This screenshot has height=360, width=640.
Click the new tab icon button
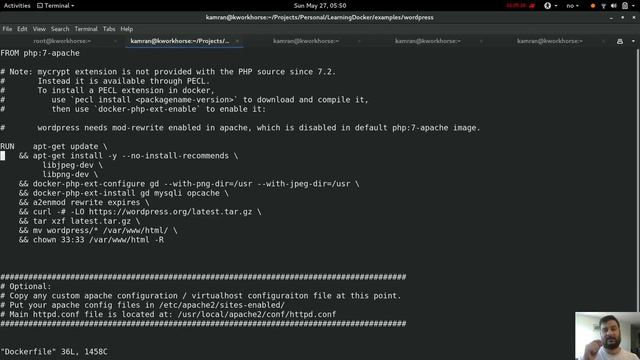pyautogui.click(x=620, y=41)
